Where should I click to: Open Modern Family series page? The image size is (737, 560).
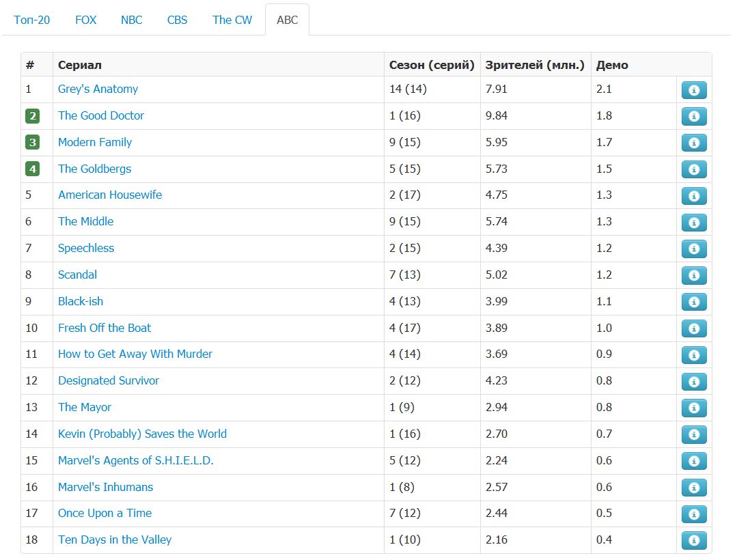point(95,142)
